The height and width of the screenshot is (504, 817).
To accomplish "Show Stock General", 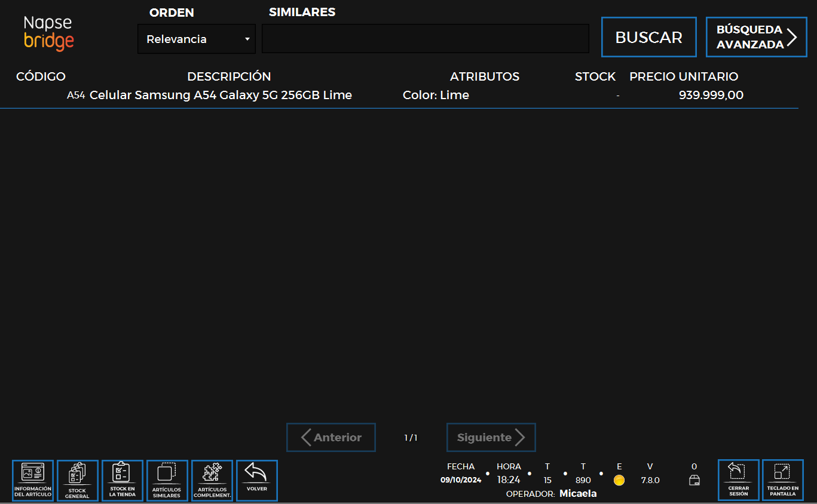I will tap(78, 481).
